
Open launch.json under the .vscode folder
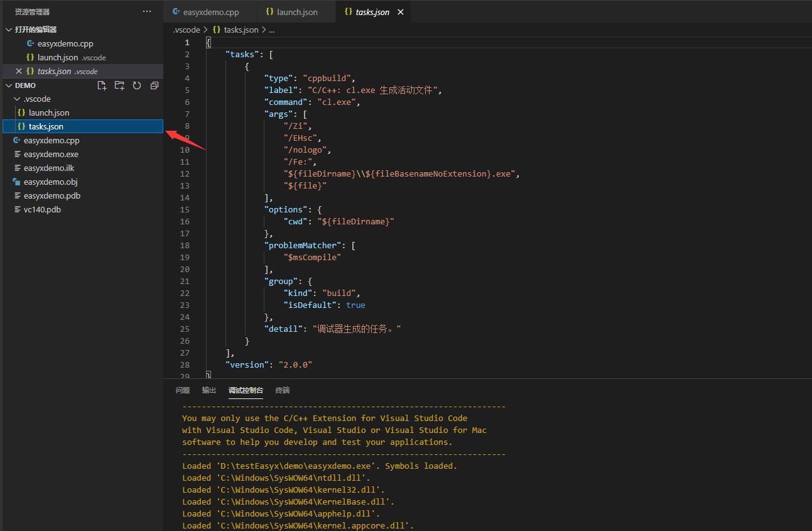(82, 112)
